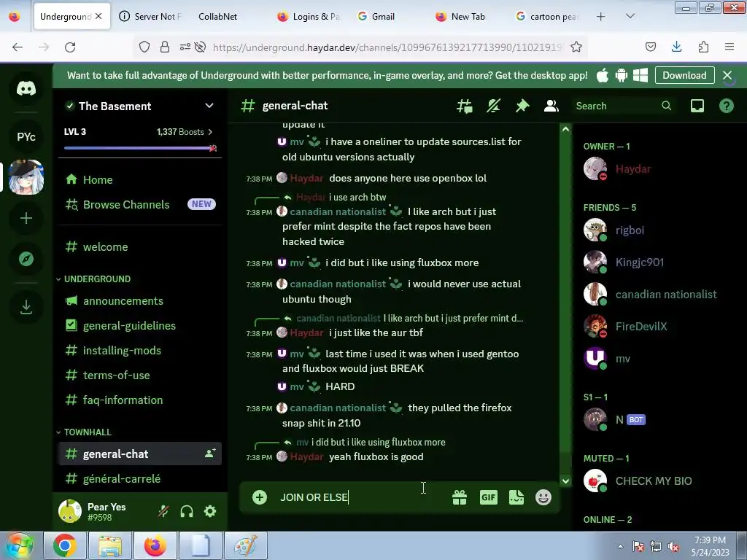Screen dimensions: 747x560
Task: Open the général-carrelé channel
Action: coord(139,478)
